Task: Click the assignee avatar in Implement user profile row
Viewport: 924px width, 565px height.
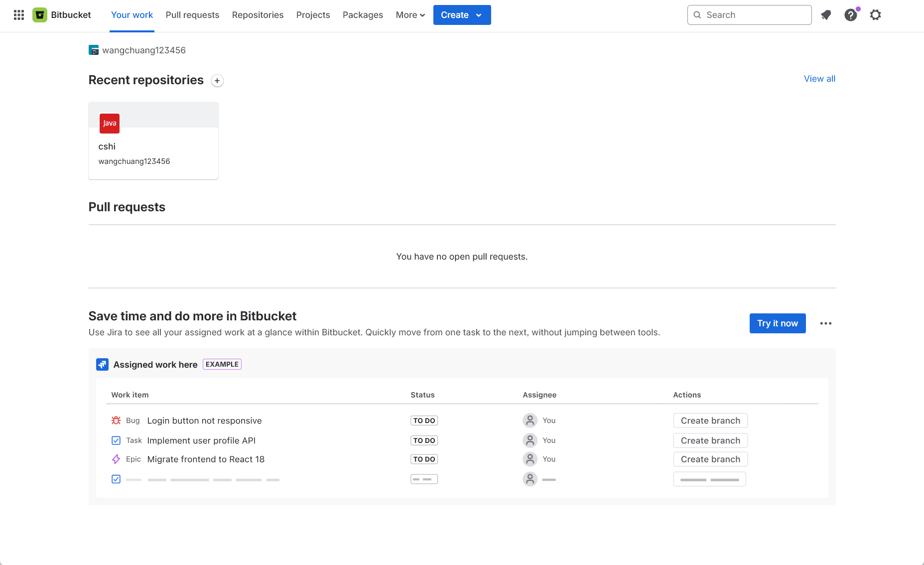Action: pos(530,440)
